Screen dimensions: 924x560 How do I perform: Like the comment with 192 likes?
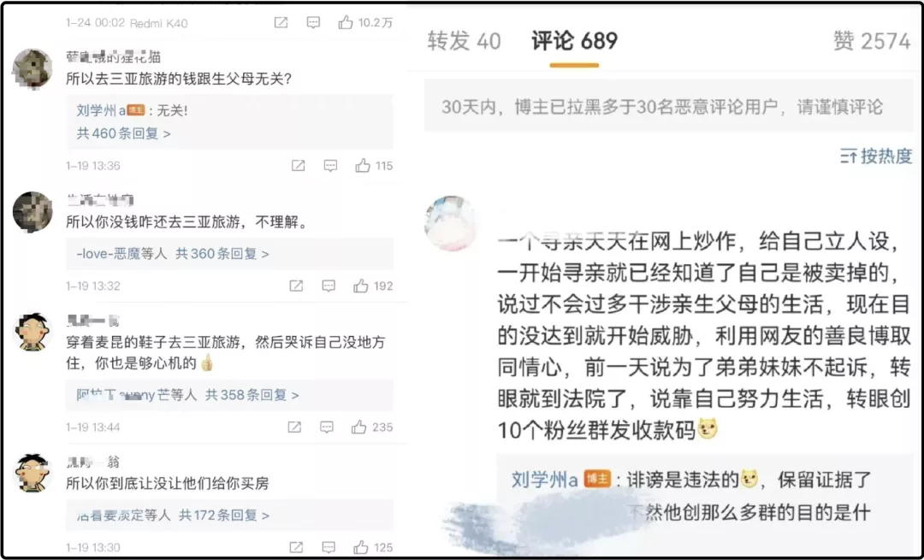[360, 286]
